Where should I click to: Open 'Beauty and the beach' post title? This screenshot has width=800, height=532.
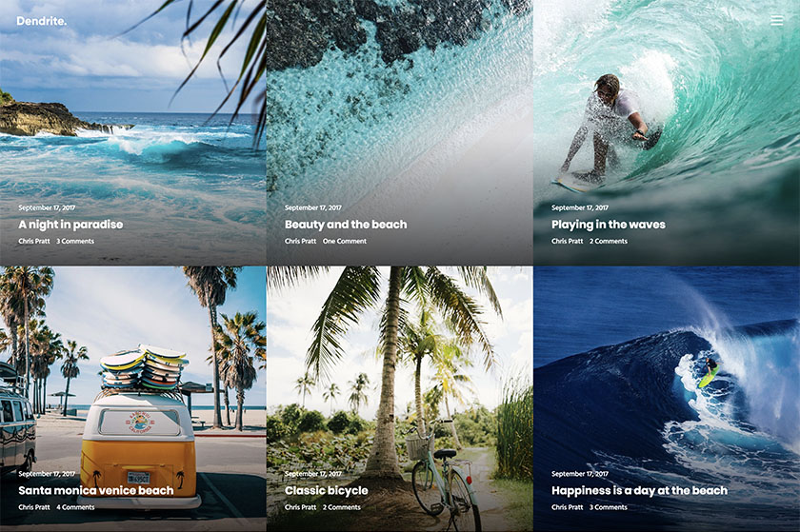346,225
